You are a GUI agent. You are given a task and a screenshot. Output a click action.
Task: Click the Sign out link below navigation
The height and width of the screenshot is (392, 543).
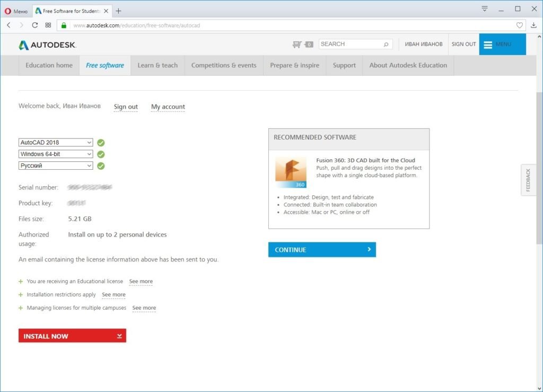click(126, 107)
